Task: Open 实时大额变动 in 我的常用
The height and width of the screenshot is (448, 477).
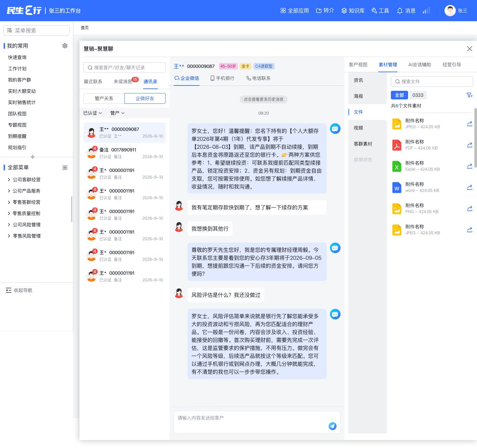Action: click(22, 91)
